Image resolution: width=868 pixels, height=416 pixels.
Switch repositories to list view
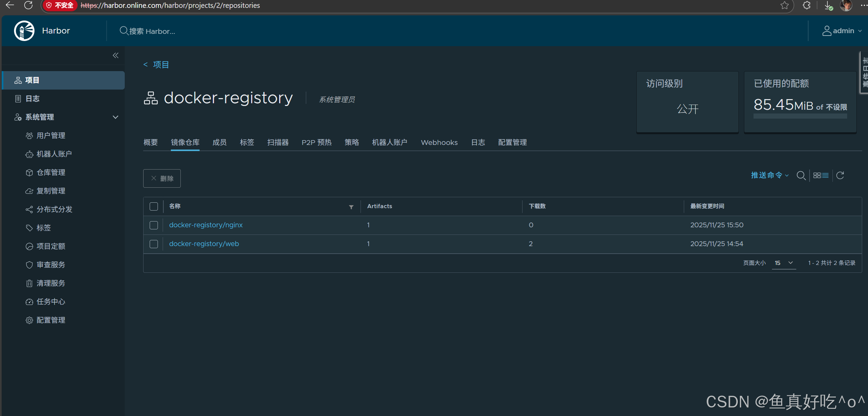click(x=825, y=175)
